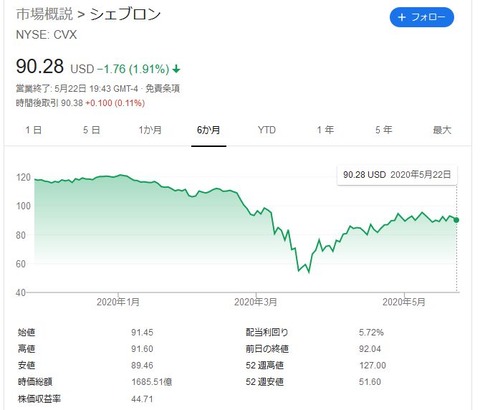
Task: Click the 配当利回り value 5.72%
Action: pyautogui.click(x=371, y=332)
